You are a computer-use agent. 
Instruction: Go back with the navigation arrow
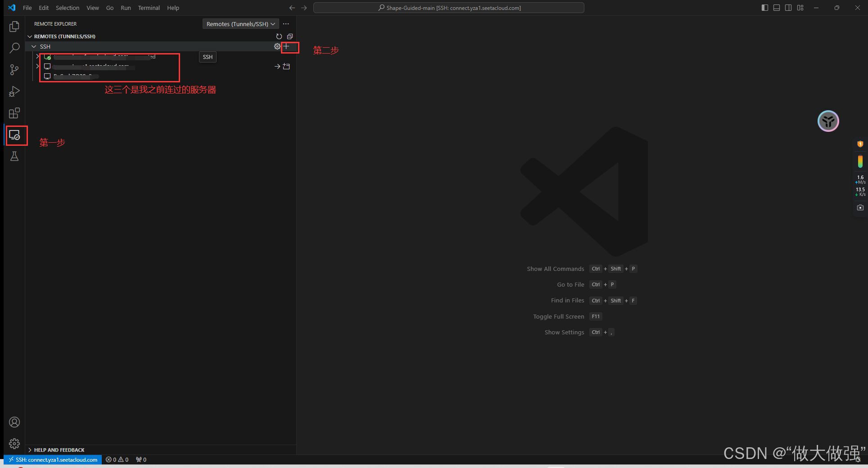pos(292,8)
